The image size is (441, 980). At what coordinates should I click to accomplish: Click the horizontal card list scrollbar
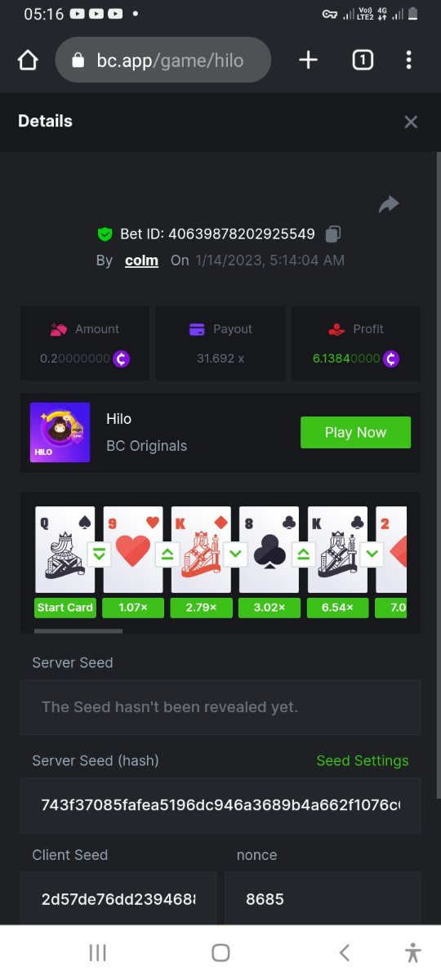click(x=78, y=630)
